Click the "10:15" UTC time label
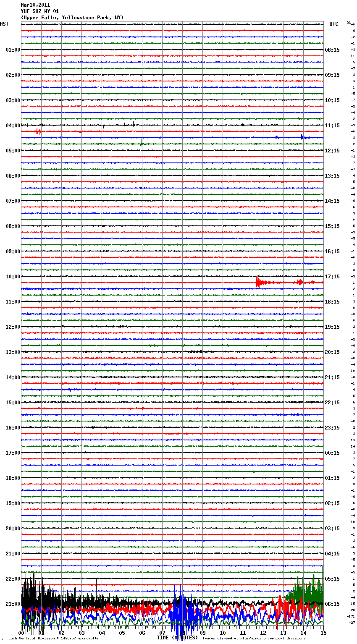 click(332, 100)
